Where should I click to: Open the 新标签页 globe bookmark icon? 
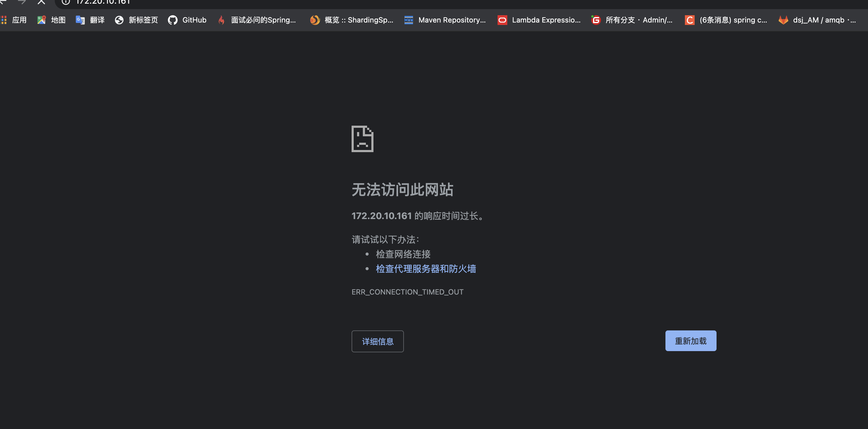pos(119,20)
